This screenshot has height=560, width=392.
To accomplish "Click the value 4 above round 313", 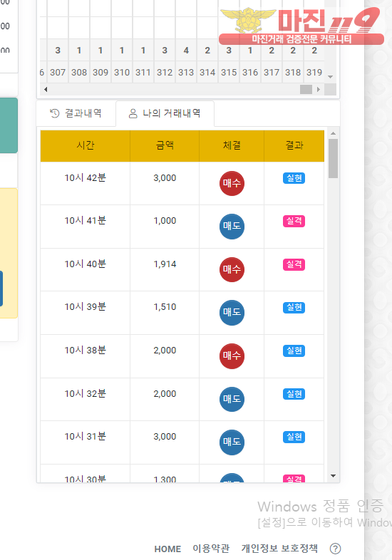I will click(x=186, y=51).
